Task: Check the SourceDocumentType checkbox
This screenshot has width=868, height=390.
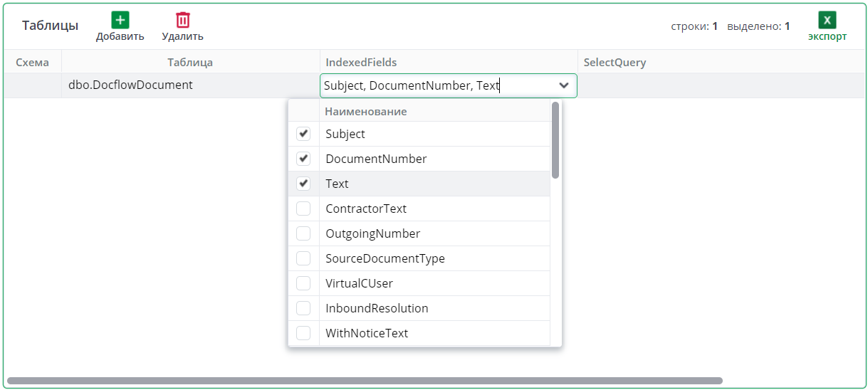Action: pos(303,258)
